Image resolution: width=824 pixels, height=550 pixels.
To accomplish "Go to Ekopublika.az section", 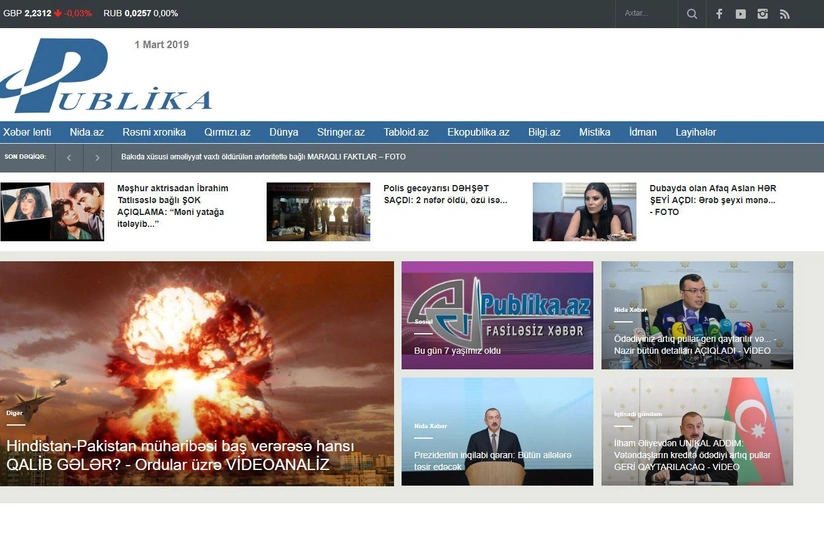I will pyautogui.click(x=478, y=132).
